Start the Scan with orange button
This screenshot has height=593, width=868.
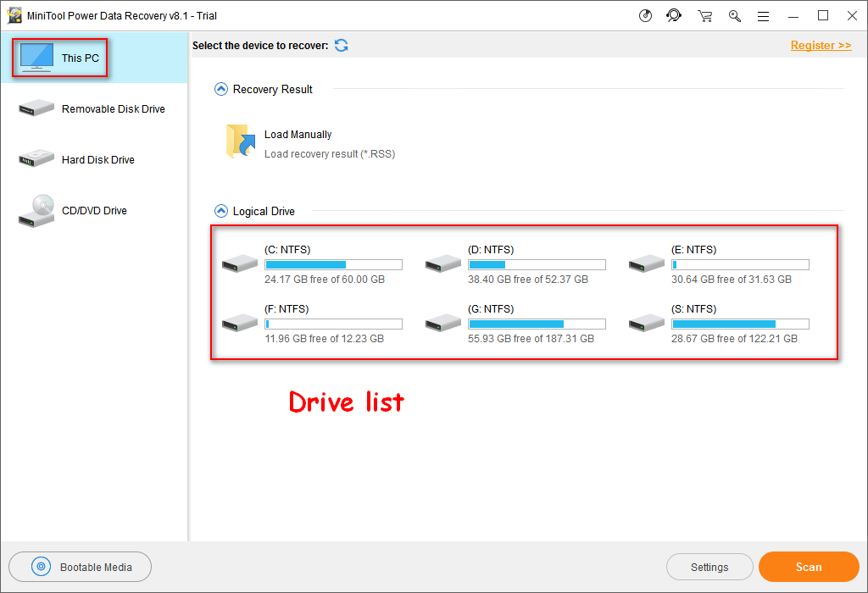pyautogui.click(x=809, y=567)
